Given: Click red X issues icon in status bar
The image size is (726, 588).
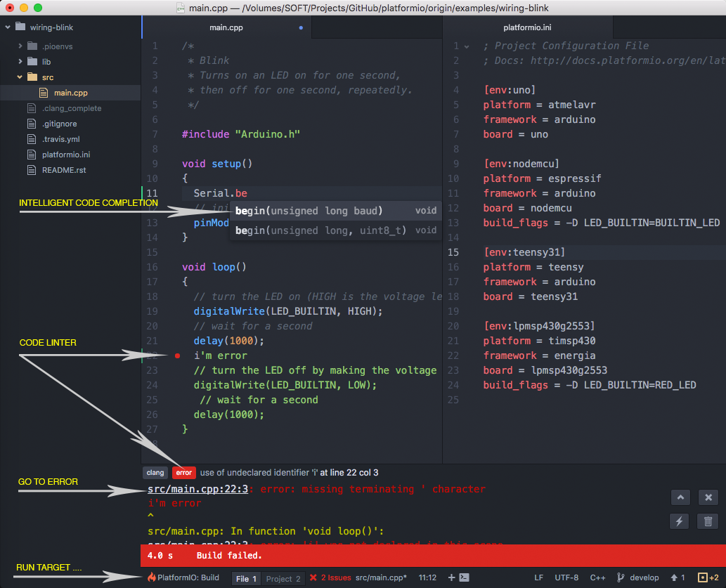Looking at the screenshot, I should [x=313, y=577].
